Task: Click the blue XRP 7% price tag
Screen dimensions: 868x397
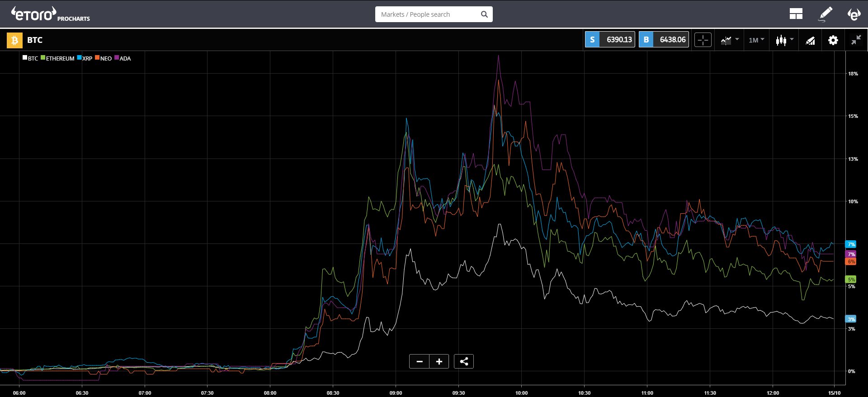Action: click(851, 244)
